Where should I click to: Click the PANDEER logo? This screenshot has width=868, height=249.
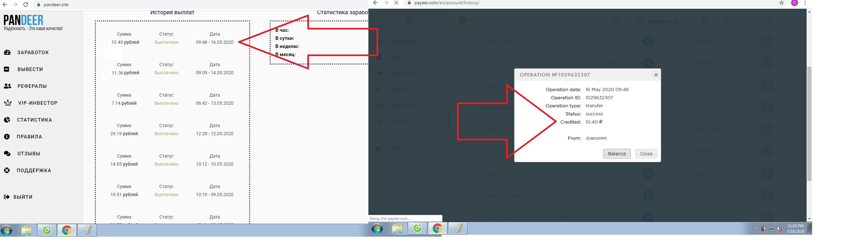pos(24,20)
